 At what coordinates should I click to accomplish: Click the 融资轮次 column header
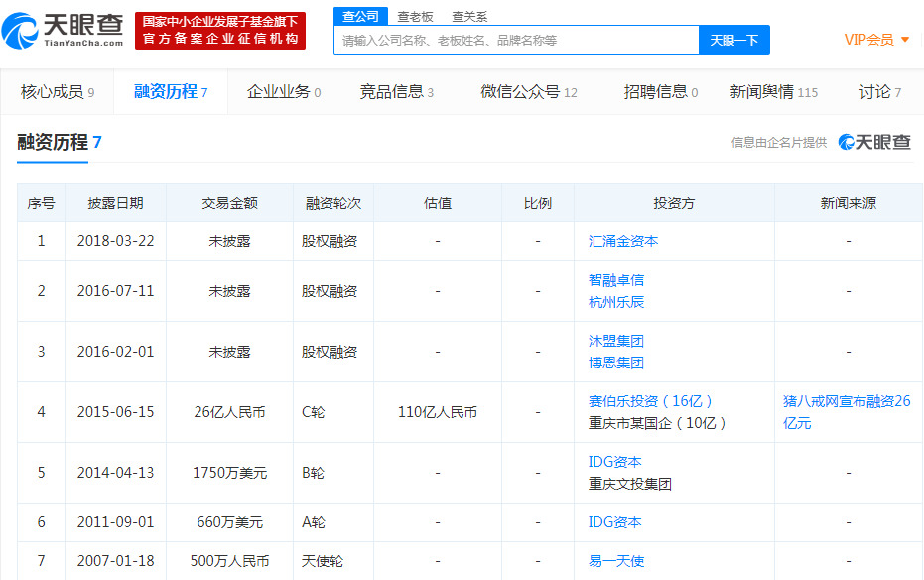click(x=333, y=203)
